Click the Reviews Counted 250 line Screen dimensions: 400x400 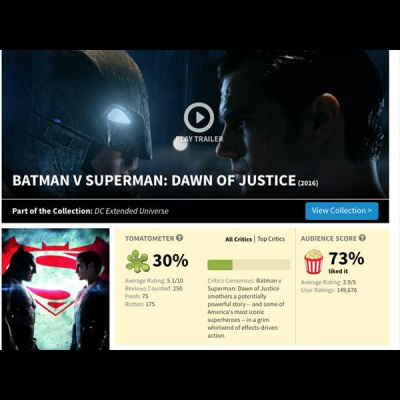[x=154, y=289]
